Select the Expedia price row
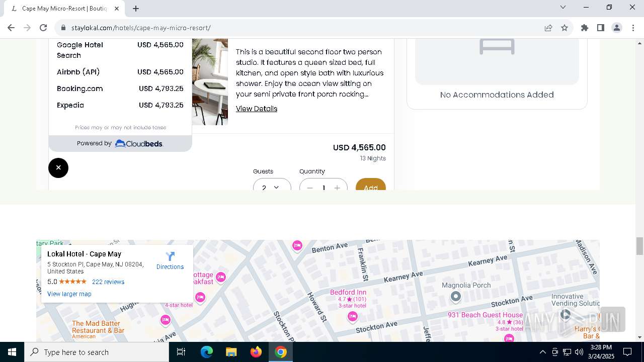 (120, 105)
